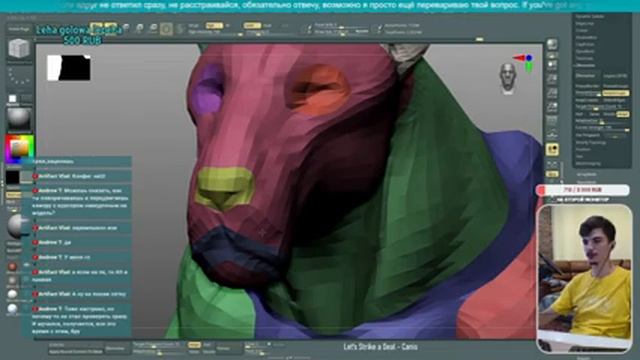The image size is (640, 360).
Task: Enable Mrgb paint mode
Action: (x=193, y=25)
